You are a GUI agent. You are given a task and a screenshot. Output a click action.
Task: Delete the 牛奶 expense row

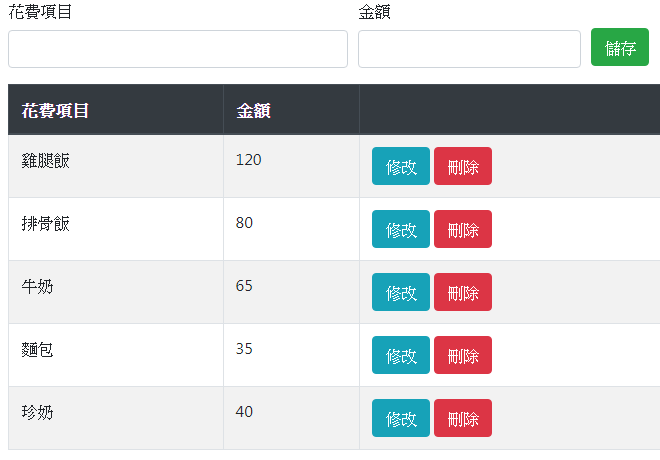(463, 292)
